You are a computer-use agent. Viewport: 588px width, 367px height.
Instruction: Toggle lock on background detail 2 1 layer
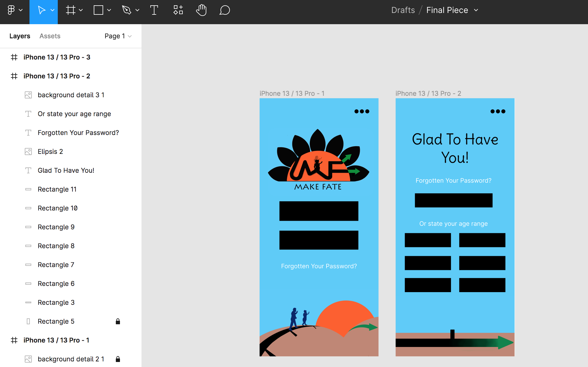(x=118, y=359)
